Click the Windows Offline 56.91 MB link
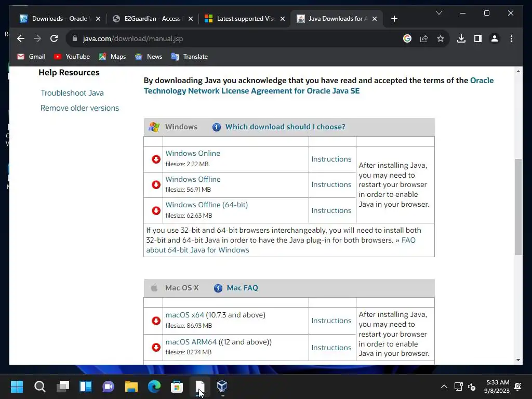This screenshot has height=399, width=532. click(x=193, y=179)
